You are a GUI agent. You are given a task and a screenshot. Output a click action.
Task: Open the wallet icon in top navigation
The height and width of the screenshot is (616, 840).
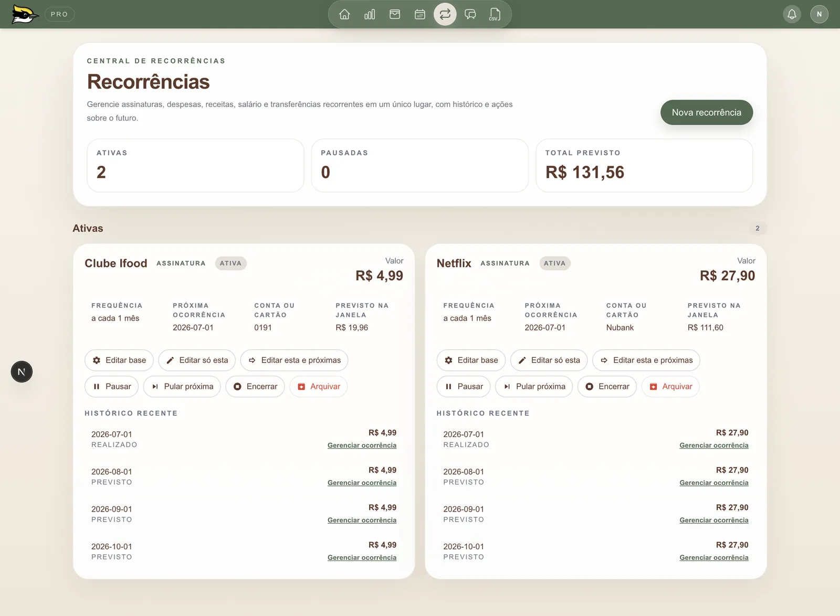pyautogui.click(x=395, y=14)
